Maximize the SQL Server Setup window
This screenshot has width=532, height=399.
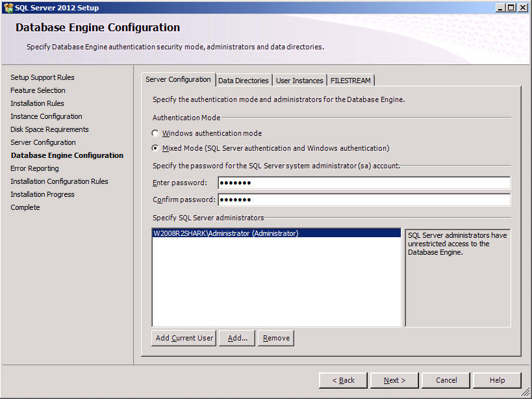point(511,7)
